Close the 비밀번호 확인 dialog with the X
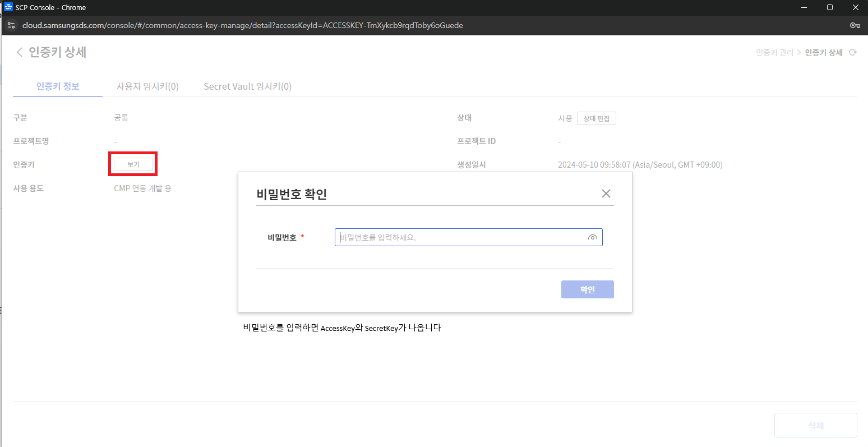Screen dimensions: 868x447 tap(606, 193)
